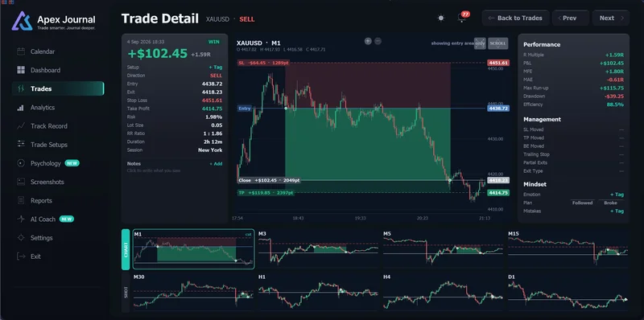This screenshot has width=644, height=320.
Task: Click the Stop Loss value 4451.61 in details
Action: point(212,101)
